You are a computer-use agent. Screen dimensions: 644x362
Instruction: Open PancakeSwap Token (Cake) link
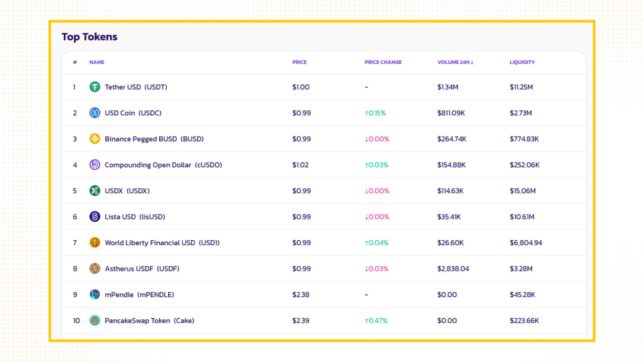pyautogui.click(x=149, y=321)
